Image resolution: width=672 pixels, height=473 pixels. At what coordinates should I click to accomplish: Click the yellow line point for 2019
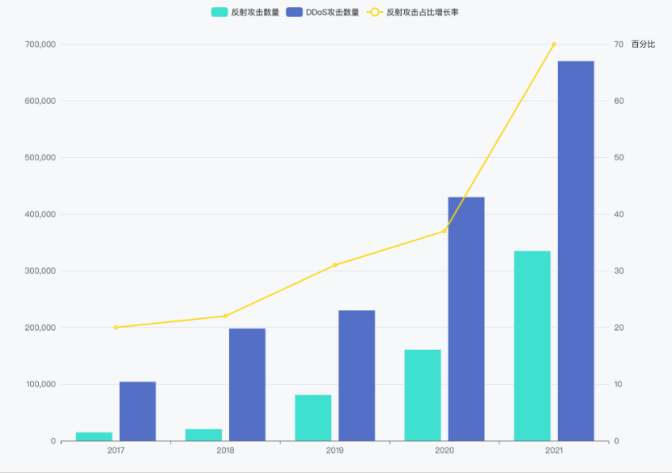click(x=335, y=265)
